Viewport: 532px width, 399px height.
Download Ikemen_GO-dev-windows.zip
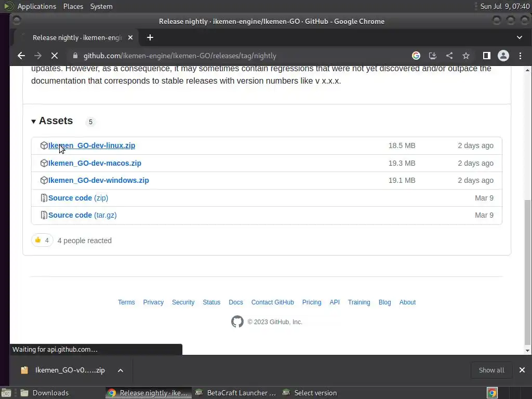98,180
